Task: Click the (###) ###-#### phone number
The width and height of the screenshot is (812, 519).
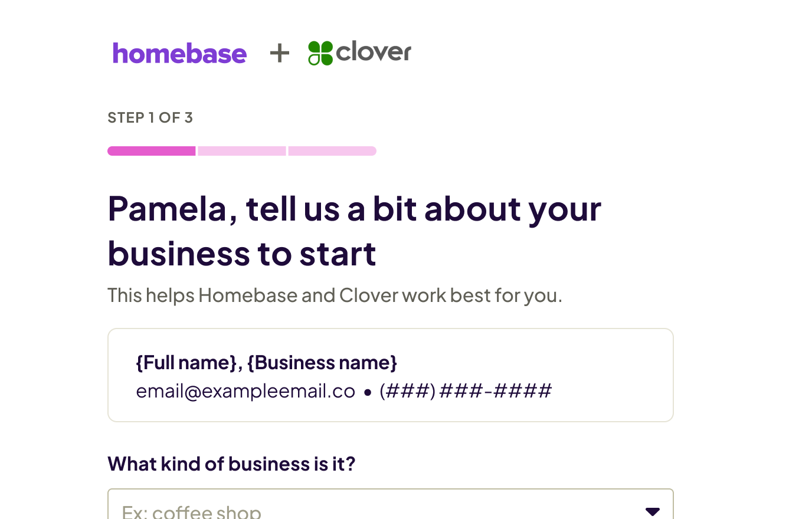Action: pos(466,391)
